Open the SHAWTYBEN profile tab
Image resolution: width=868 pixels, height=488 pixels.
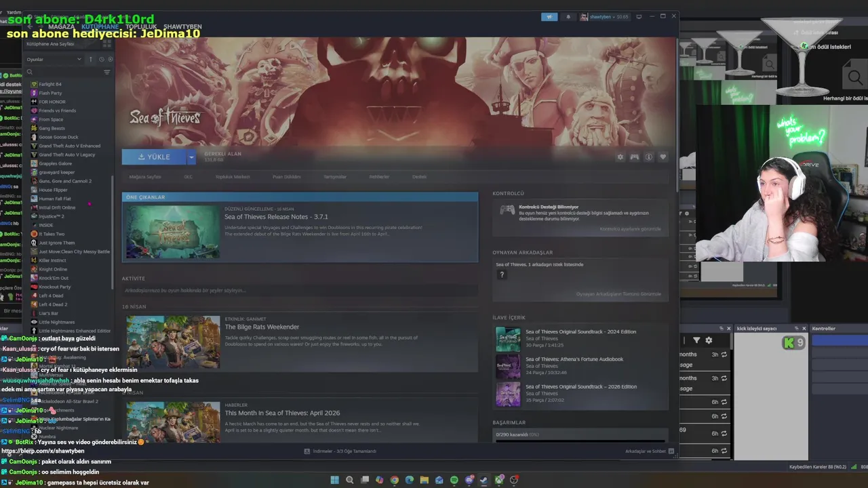(x=182, y=26)
